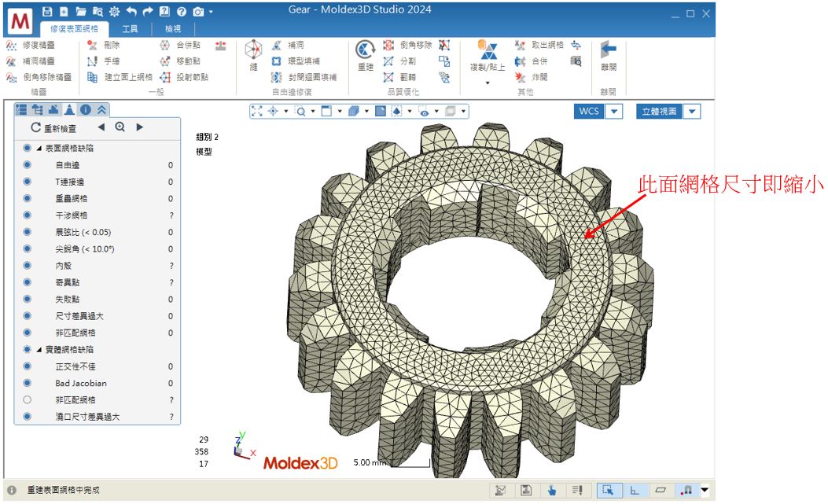Open the WCS coordinate dropdown arrow

click(613, 112)
